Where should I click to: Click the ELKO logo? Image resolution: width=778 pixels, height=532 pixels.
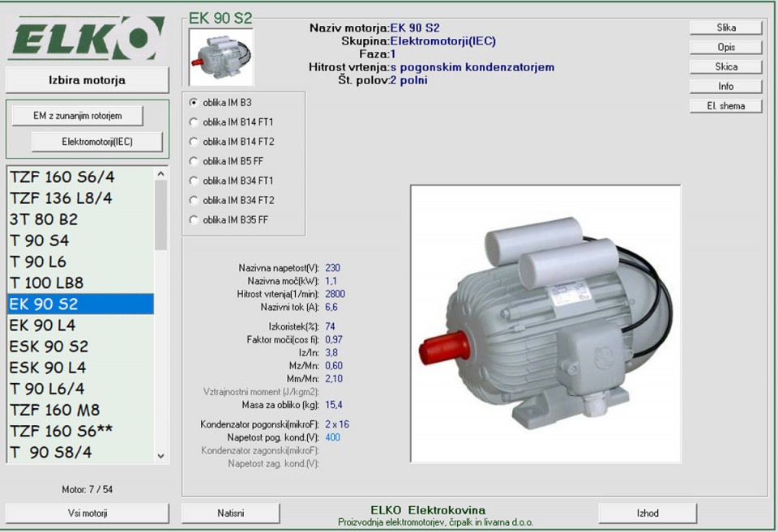pyautogui.click(x=88, y=38)
